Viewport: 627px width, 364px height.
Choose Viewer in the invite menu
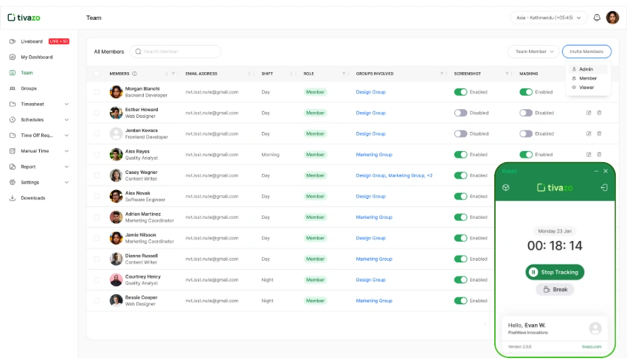tap(586, 88)
